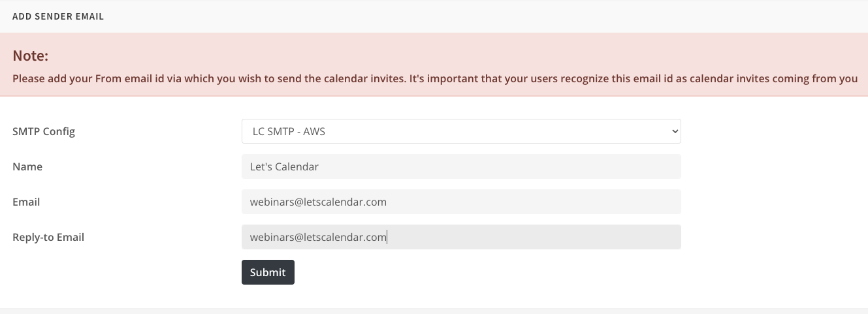The image size is (868, 314).
Task: Click the Note: heading in pink banner
Action: click(x=31, y=56)
